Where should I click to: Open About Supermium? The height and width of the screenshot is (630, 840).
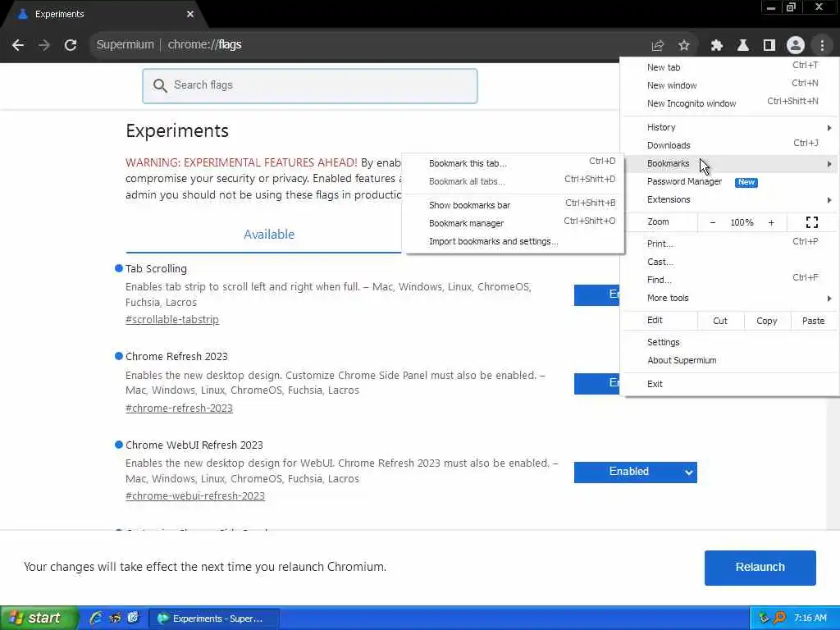click(x=729, y=361)
